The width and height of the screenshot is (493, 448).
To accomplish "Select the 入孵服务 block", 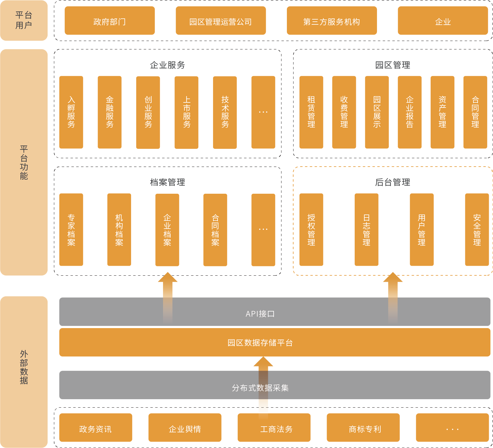I will pyautogui.click(x=71, y=112).
